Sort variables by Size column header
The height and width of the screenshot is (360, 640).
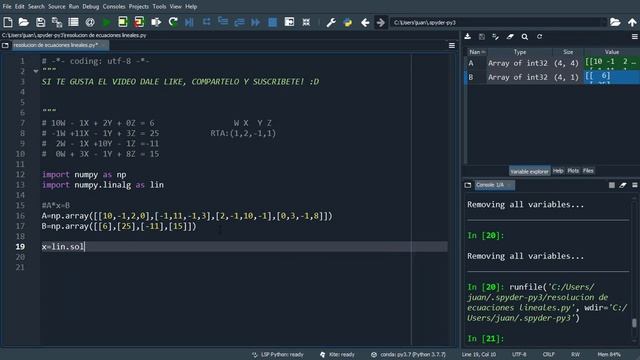coord(568,52)
